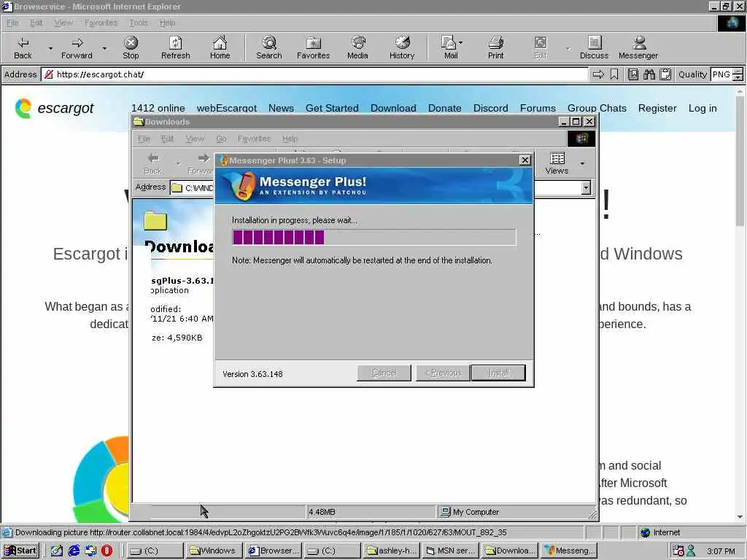
Task: Open the News link on escargot
Action: [281, 108]
